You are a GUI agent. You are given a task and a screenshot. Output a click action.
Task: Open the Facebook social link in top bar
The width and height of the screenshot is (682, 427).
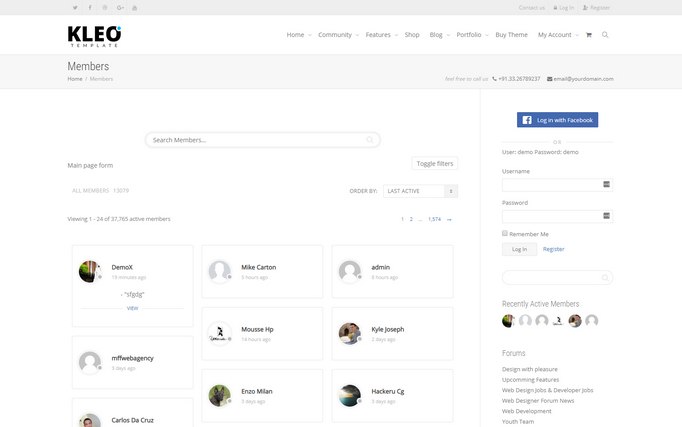90,7
